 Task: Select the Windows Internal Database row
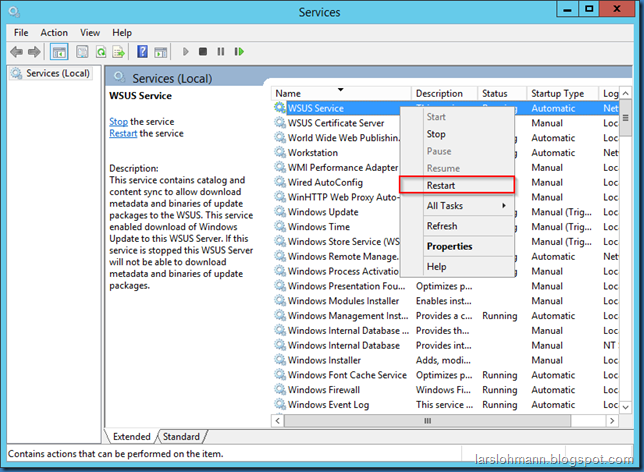point(446,345)
